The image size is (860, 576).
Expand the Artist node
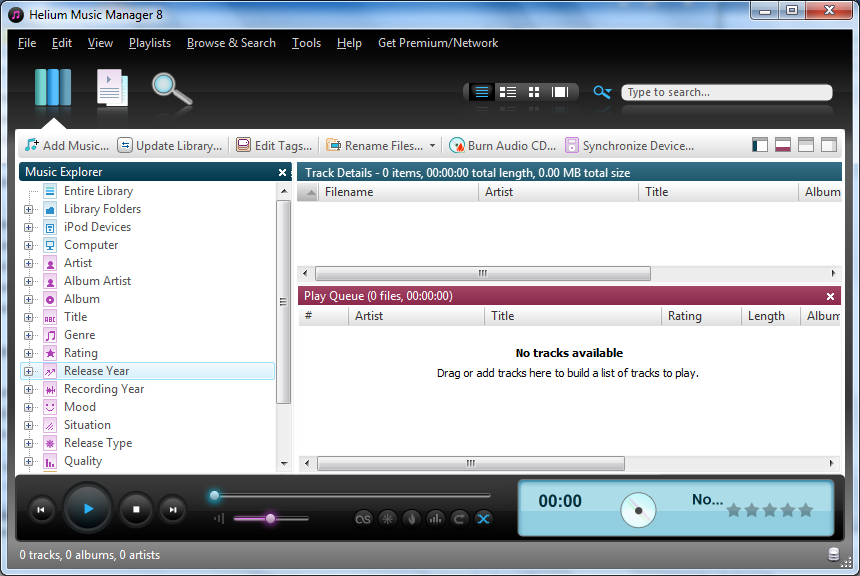pyautogui.click(x=29, y=263)
